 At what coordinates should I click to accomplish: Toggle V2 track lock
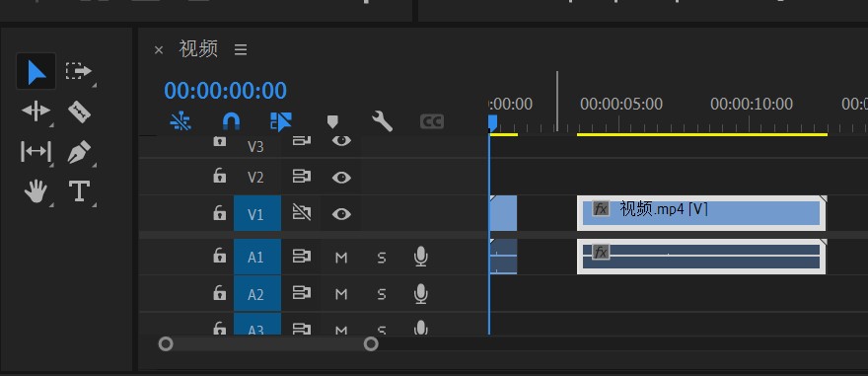(x=220, y=177)
